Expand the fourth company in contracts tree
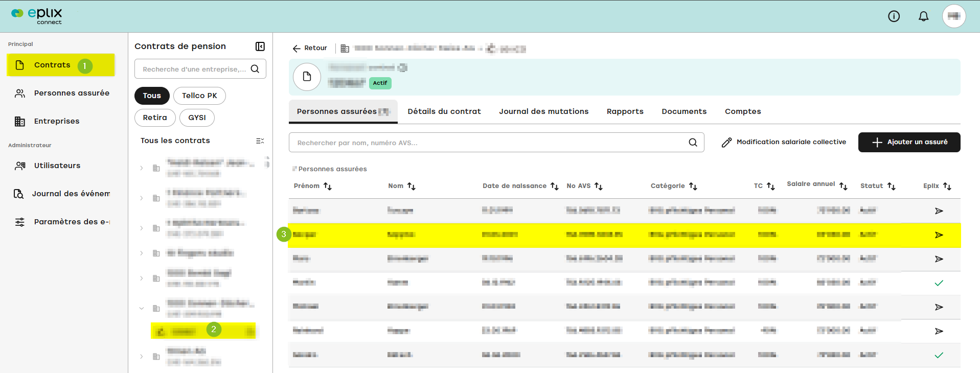The height and width of the screenshot is (373, 980). tap(142, 253)
